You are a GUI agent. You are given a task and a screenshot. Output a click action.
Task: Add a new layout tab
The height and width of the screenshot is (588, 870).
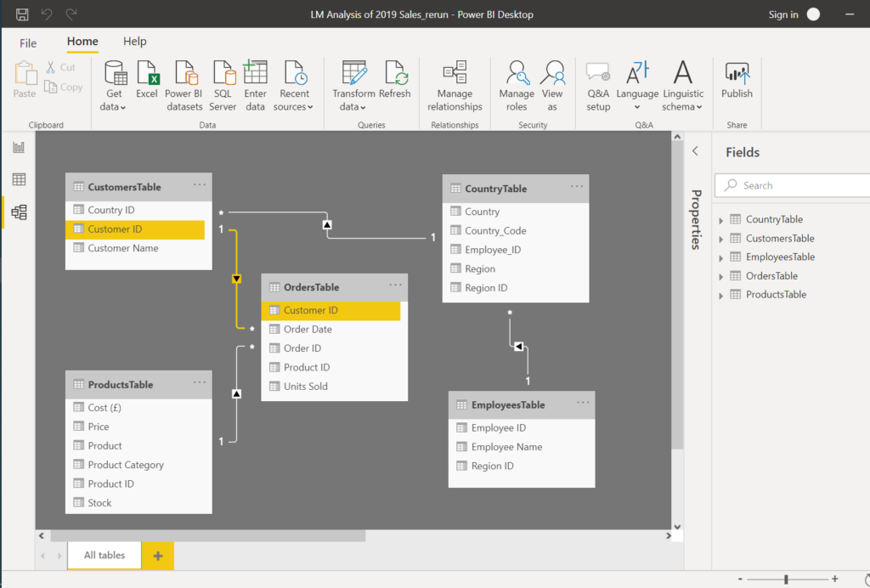coord(157,556)
